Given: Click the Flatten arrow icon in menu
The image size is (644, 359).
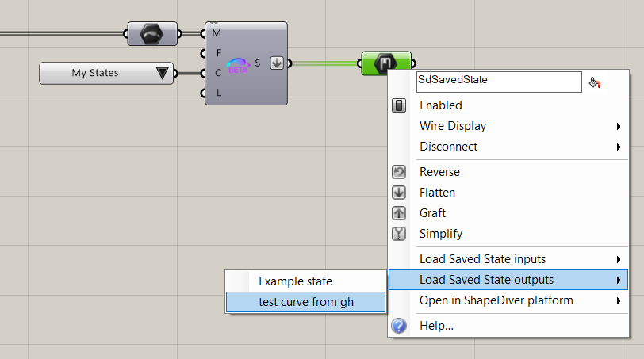Looking at the screenshot, I should pos(400,193).
